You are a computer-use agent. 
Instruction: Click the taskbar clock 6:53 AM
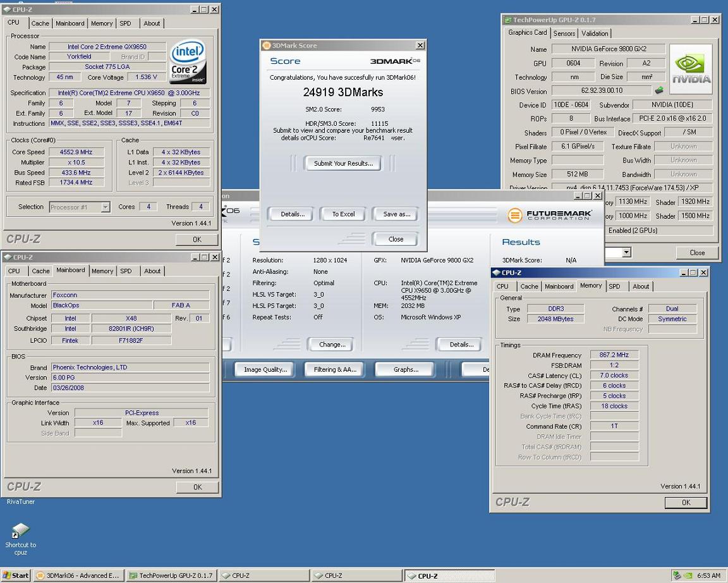[x=708, y=575]
